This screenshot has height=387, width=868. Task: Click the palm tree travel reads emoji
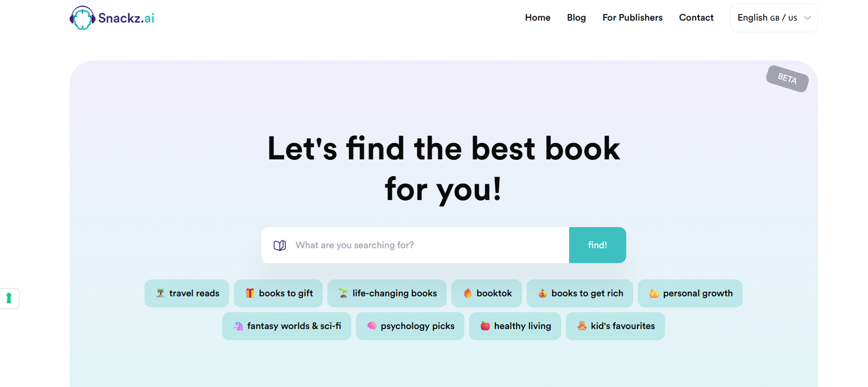coord(161,293)
